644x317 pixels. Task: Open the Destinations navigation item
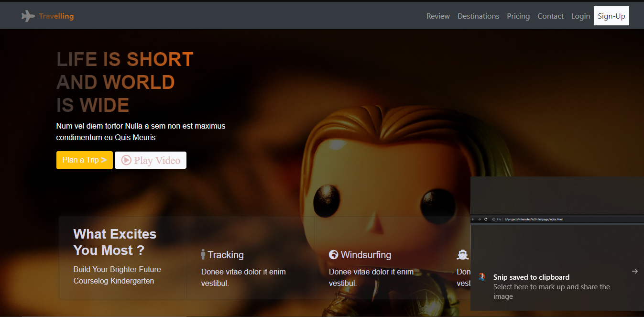pos(478,16)
